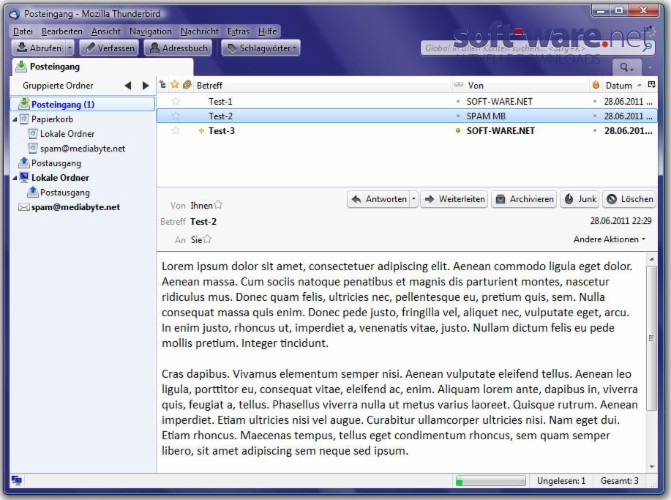Archive the message with Archivieren
The width and height of the screenshot is (671, 500).
click(x=524, y=199)
